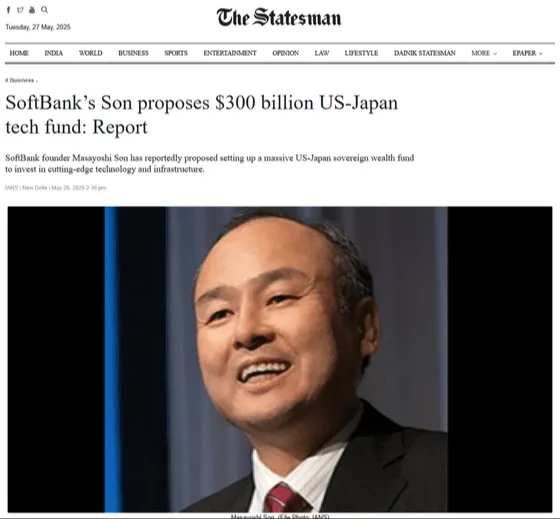The height and width of the screenshot is (519, 560).
Task: Open the WORLD section
Action: point(90,53)
